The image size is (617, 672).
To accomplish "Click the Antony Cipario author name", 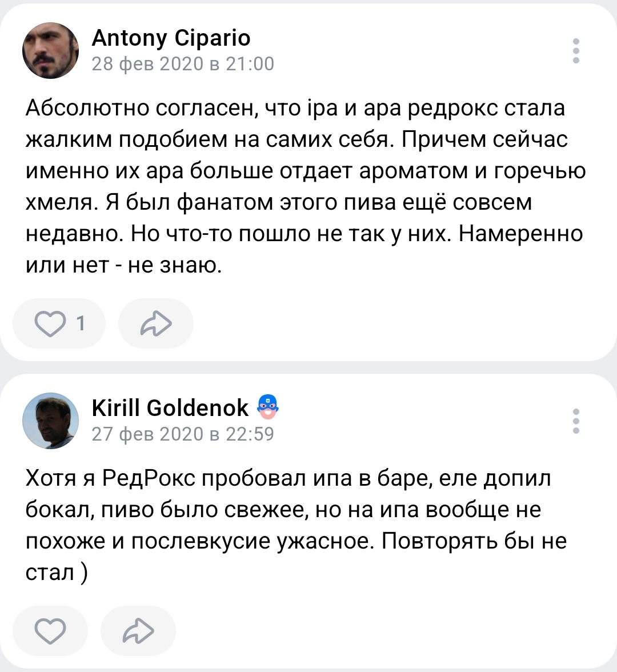I will coord(171,38).
